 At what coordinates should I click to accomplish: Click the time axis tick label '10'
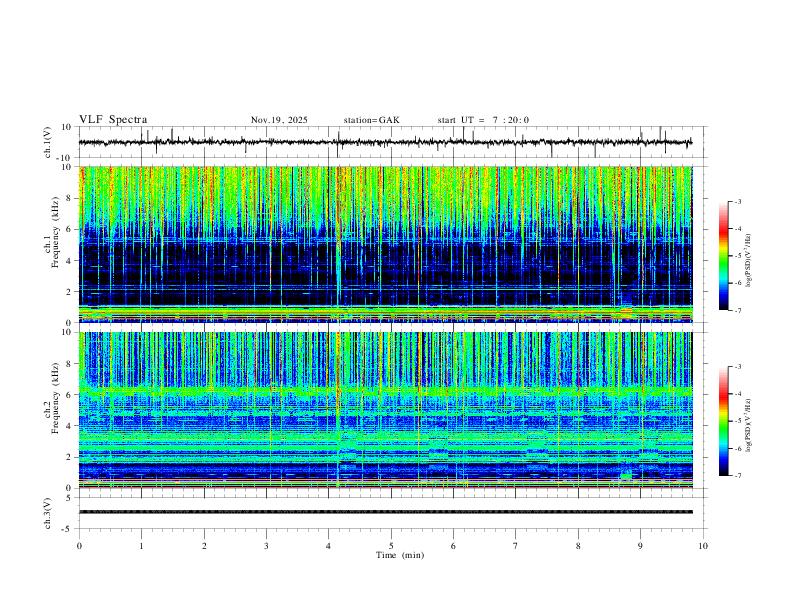click(703, 546)
